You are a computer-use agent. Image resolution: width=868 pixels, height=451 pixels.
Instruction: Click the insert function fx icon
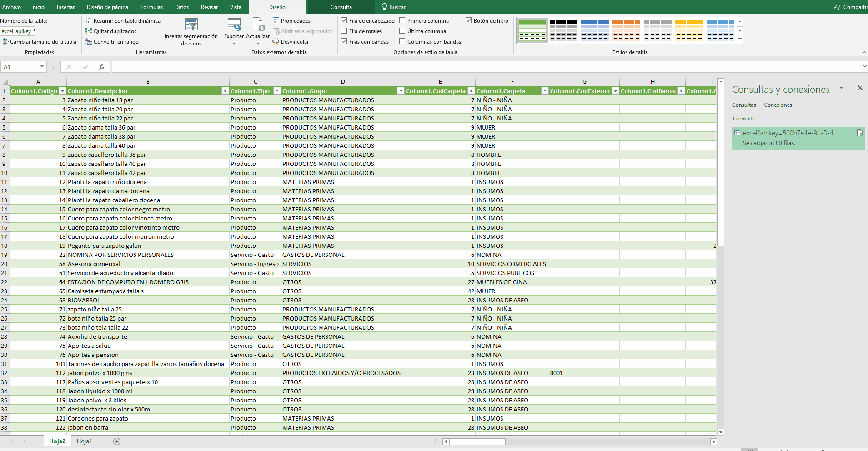point(102,67)
